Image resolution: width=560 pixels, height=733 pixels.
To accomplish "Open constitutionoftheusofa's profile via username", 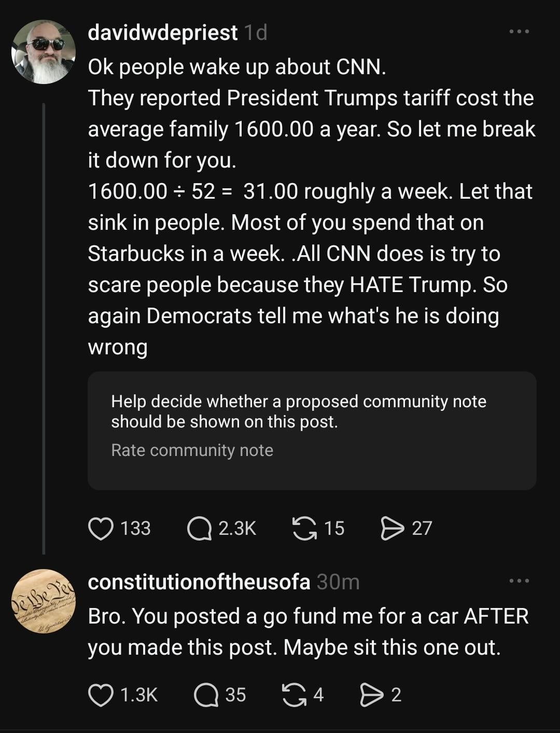I will (199, 582).
